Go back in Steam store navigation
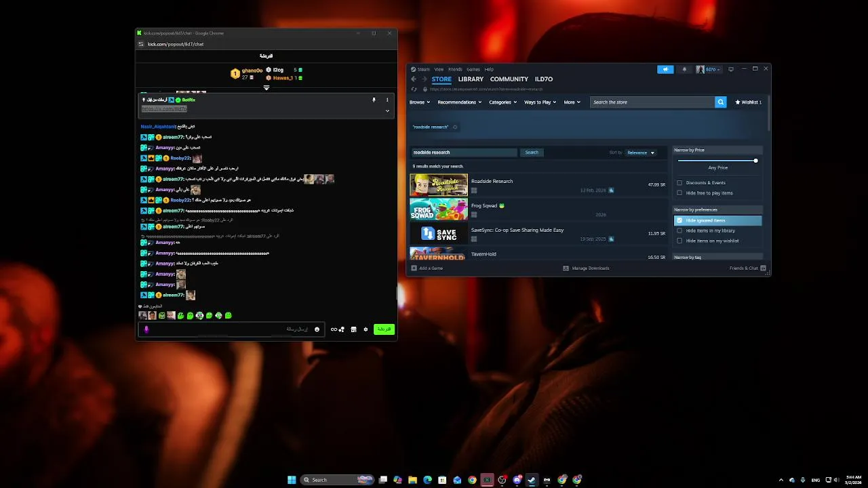 (x=414, y=79)
